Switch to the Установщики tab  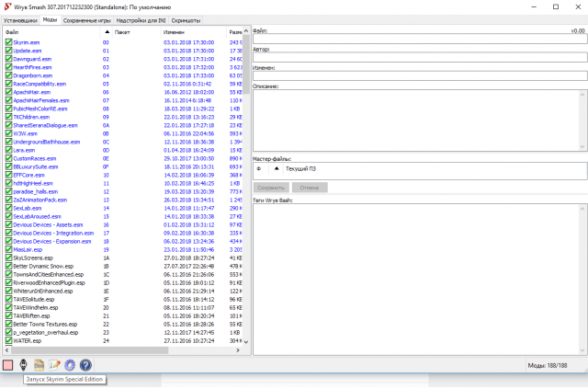pos(20,19)
